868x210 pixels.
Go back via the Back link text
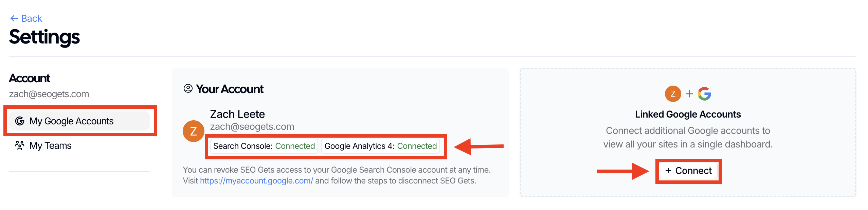pyautogui.click(x=32, y=18)
